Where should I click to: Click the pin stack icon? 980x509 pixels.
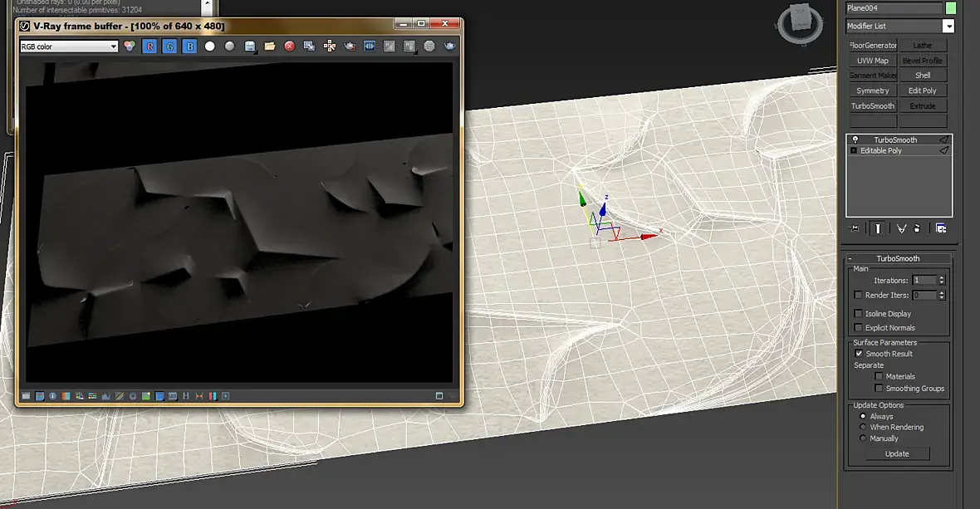click(855, 228)
